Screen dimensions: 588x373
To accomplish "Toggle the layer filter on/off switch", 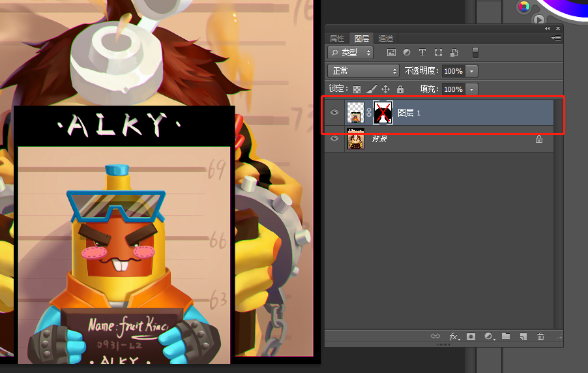I will [475, 53].
